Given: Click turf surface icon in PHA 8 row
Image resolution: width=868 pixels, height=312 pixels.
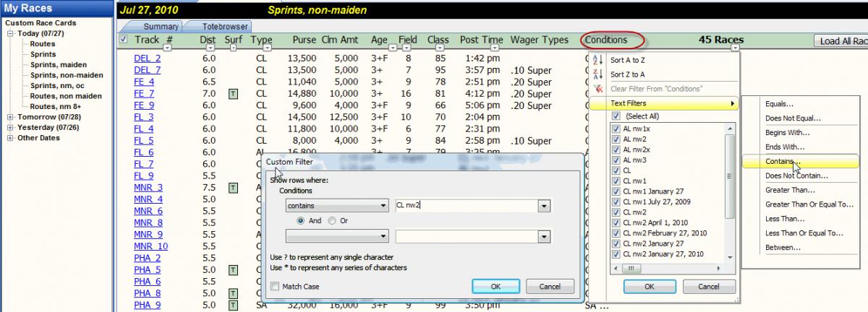Looking at the screenshot, I should pos(233,293).
